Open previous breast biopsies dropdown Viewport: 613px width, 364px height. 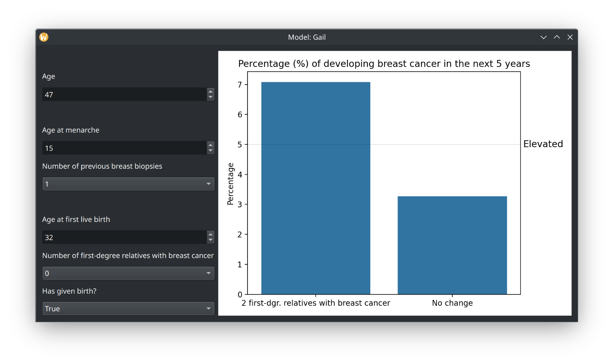pos(128,184)
